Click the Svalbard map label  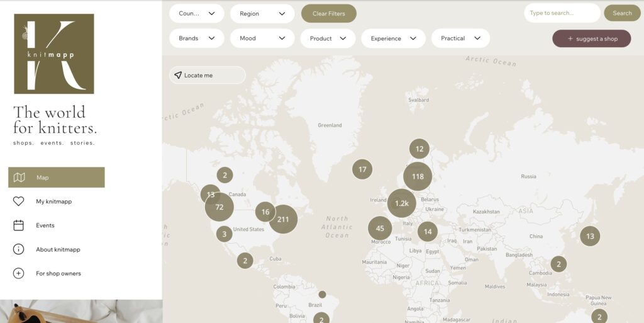pos(418,100)
